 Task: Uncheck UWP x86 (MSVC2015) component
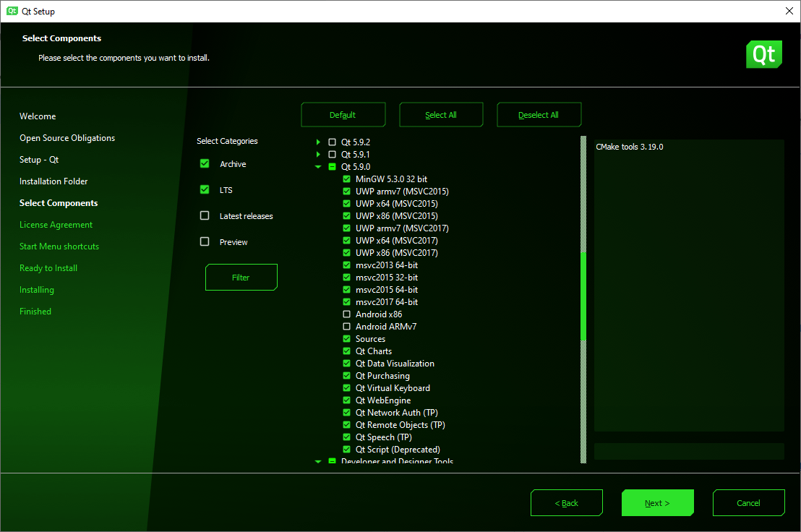(346, 215)
